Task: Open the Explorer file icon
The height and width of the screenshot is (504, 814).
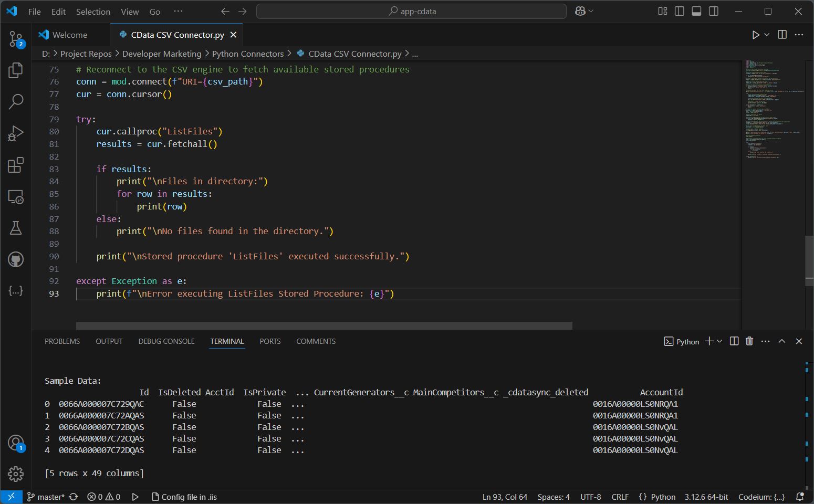Action: (x=16, y=70)
